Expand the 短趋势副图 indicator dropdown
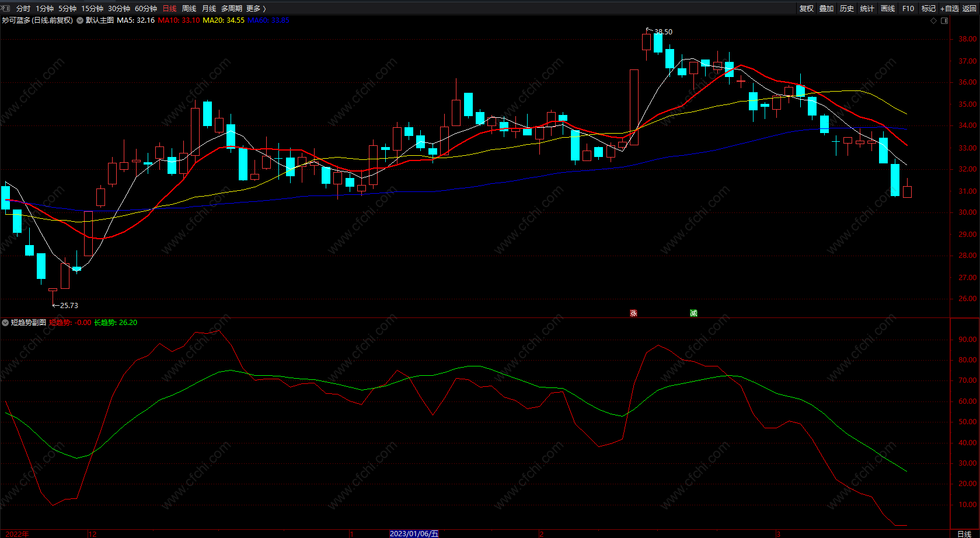Image resolution: width=980 pixels, height=538 pixels. (5, 323)
